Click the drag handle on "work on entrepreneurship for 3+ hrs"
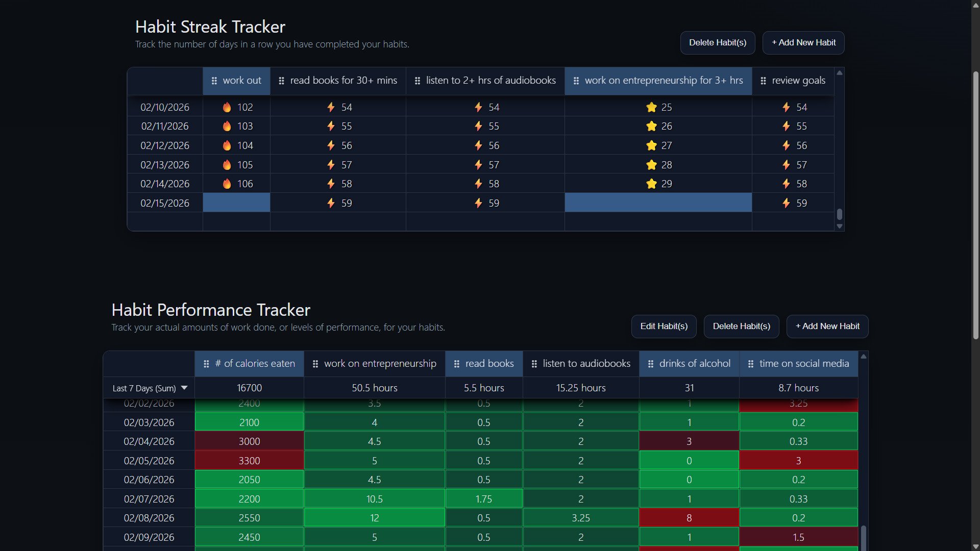980x551 pixels. point(576,81)
